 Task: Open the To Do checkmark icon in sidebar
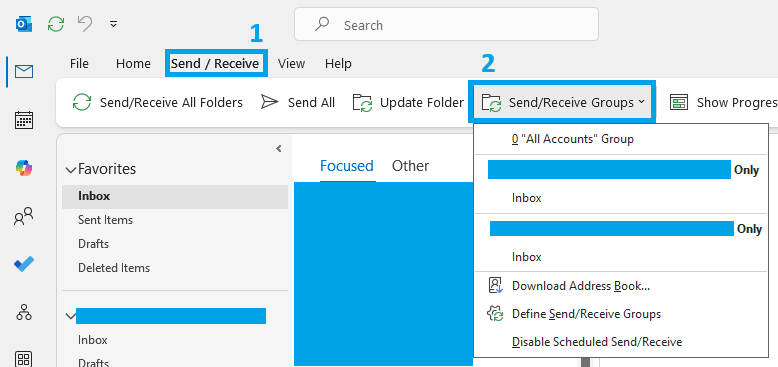click(x=24, y=264)
